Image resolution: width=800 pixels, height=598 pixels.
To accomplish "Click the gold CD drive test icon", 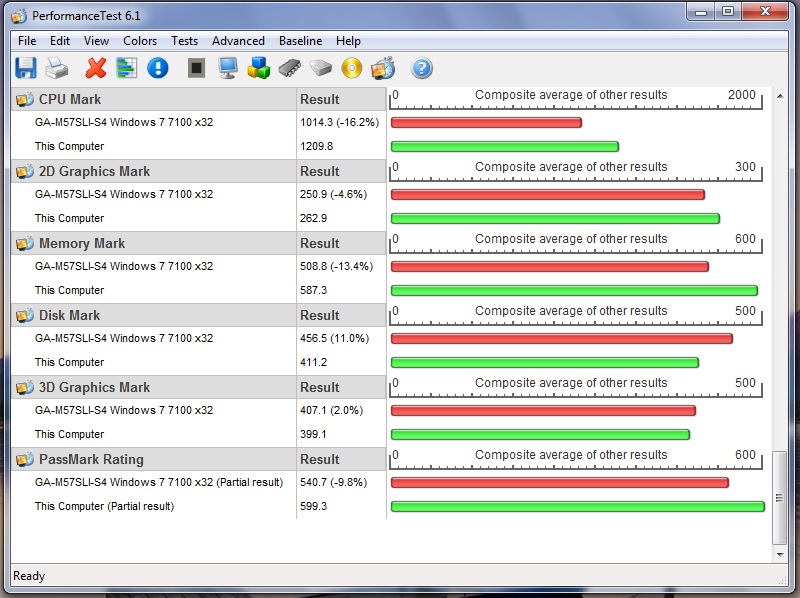I will pyautogui.click(x=352, y=68).
